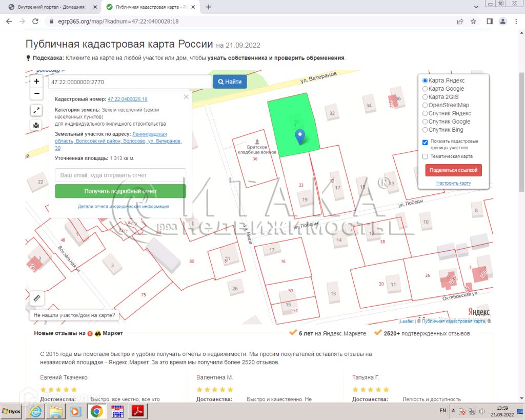Close the Публичная кадастровая карта tab
Screen dimensions: 525x420
click(193, 7)
